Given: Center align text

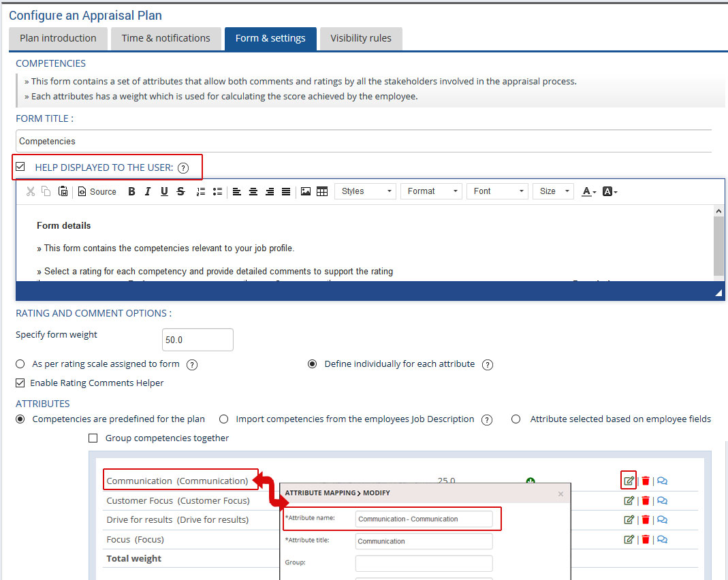Looking at the screenshot, I should pos(253,191).
